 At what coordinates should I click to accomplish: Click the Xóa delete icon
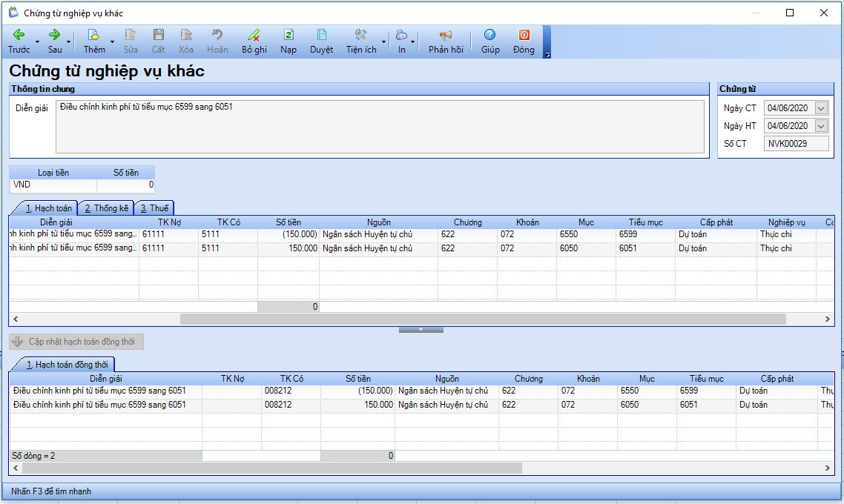[x=185, y=41]
